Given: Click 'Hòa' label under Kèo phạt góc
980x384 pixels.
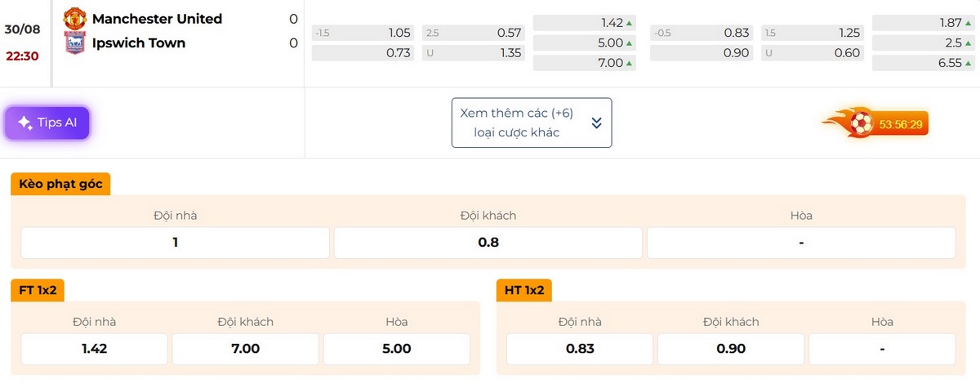Looking at the screenshot, I should (801, 216).
